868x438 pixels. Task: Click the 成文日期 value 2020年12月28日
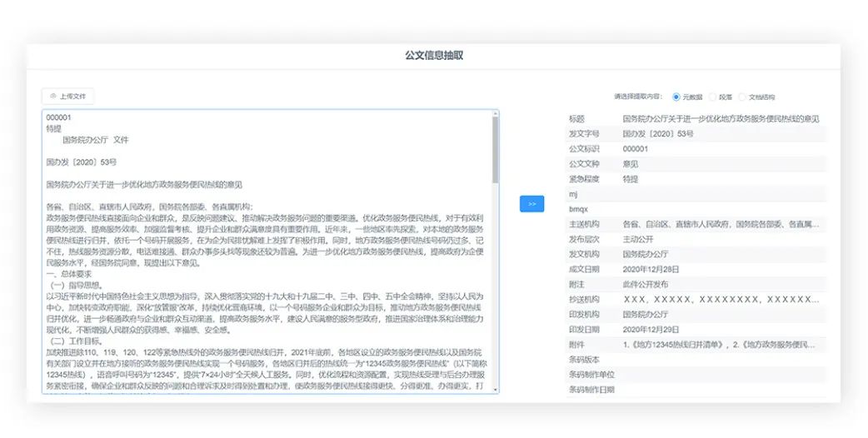[x=651, y=269]
